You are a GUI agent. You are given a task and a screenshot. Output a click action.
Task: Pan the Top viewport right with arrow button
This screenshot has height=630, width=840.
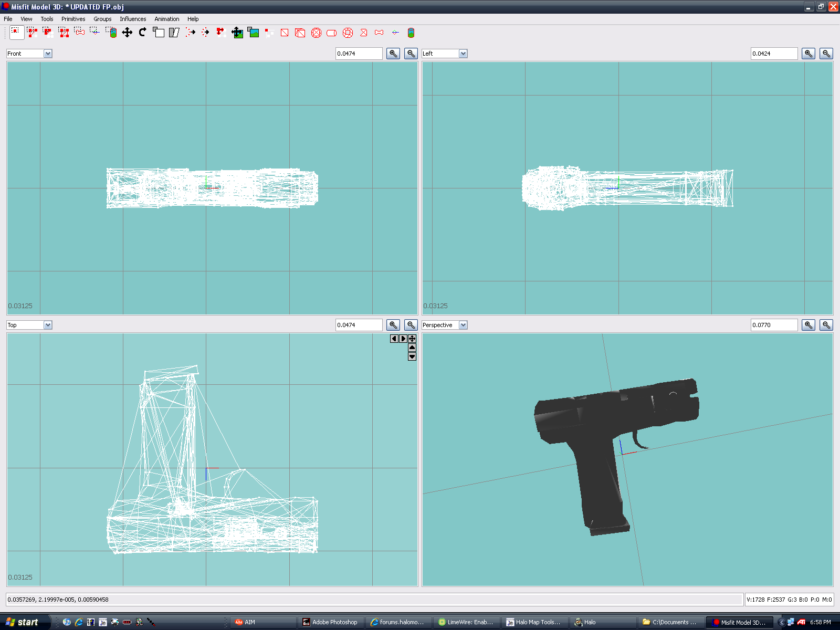click(403, 339)
